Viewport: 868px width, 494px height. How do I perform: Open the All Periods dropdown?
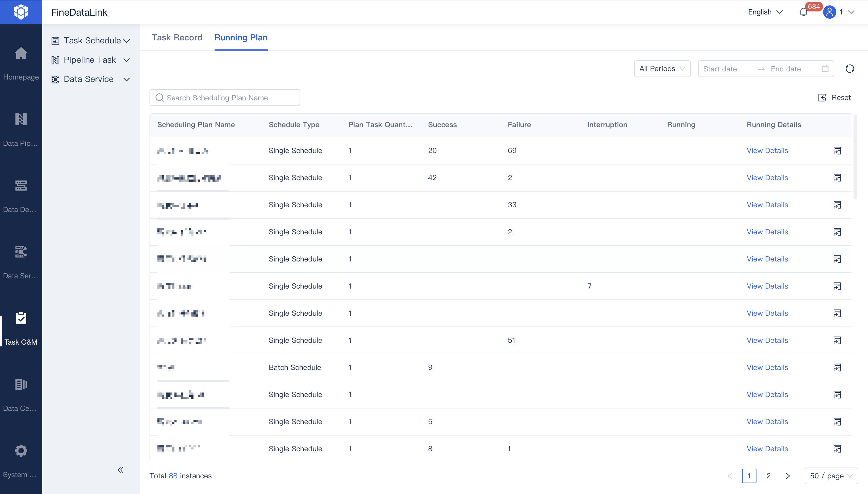pyautogui.click(x=661, y=69)
